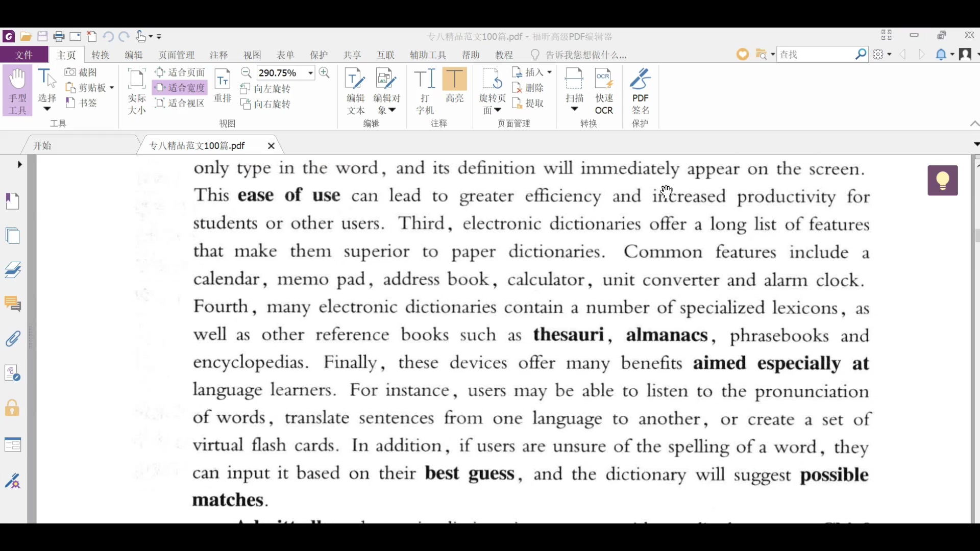The width and height of the screenshot is (980, 551).
Task: Select the Hand tool (手型工具)
Action: (17, 91)
